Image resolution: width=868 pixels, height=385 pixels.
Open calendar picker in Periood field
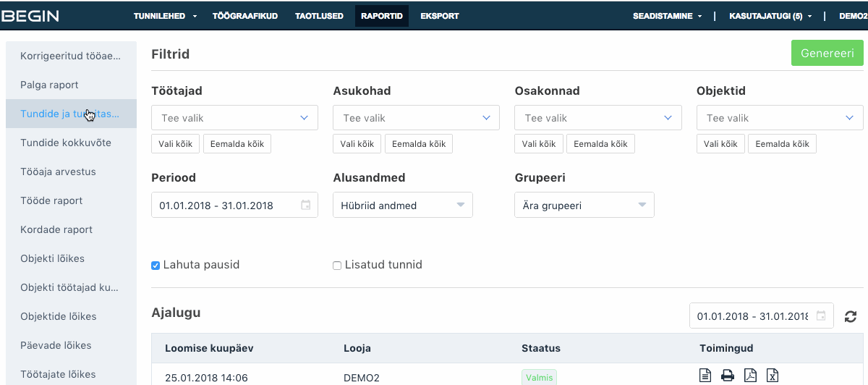(306, 206)
